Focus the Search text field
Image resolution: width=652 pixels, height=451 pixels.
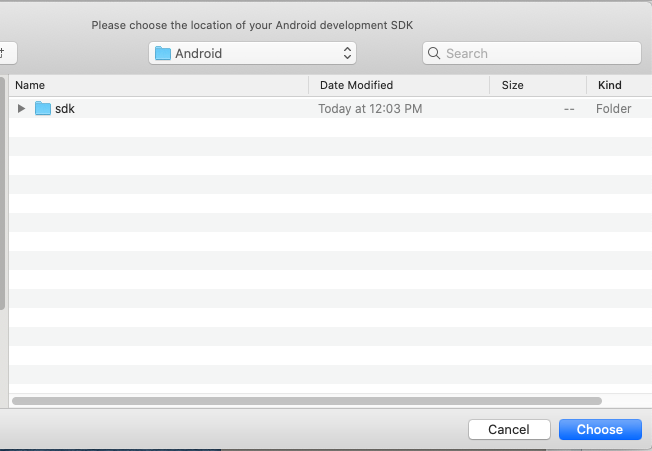540,53
